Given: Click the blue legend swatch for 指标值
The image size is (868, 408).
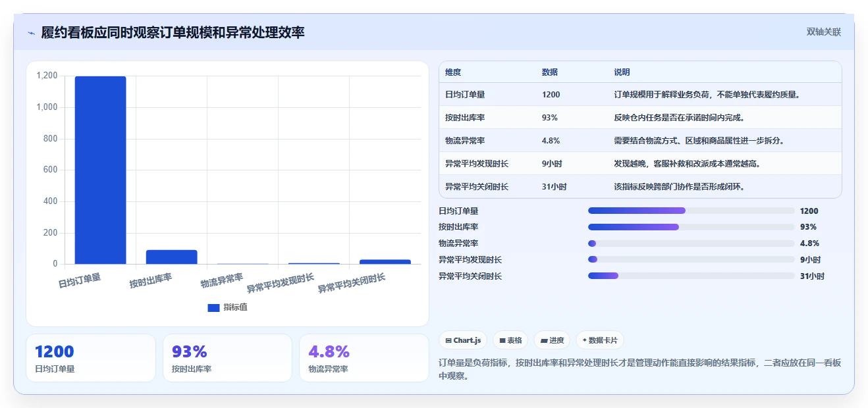Looking at the screenshot, I should (213, 307).
